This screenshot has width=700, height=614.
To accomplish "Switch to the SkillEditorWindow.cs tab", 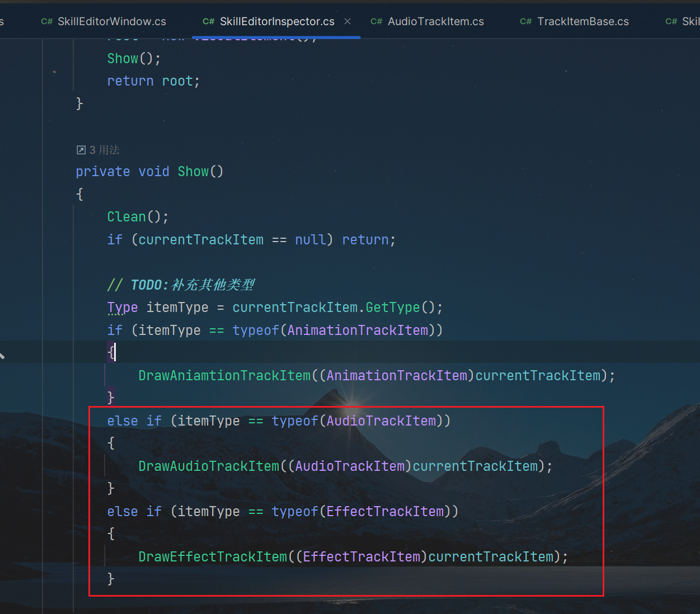I will click(104, 21).
